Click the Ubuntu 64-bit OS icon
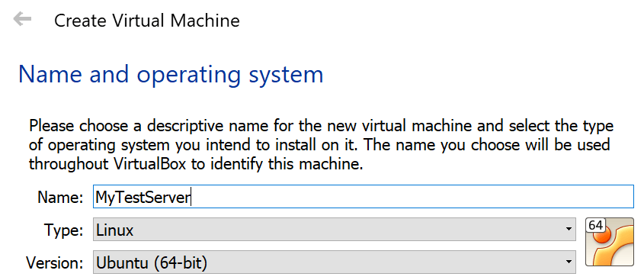Viewport: 644px width, 280px height. pyautogui.click(x=610, y=242)
